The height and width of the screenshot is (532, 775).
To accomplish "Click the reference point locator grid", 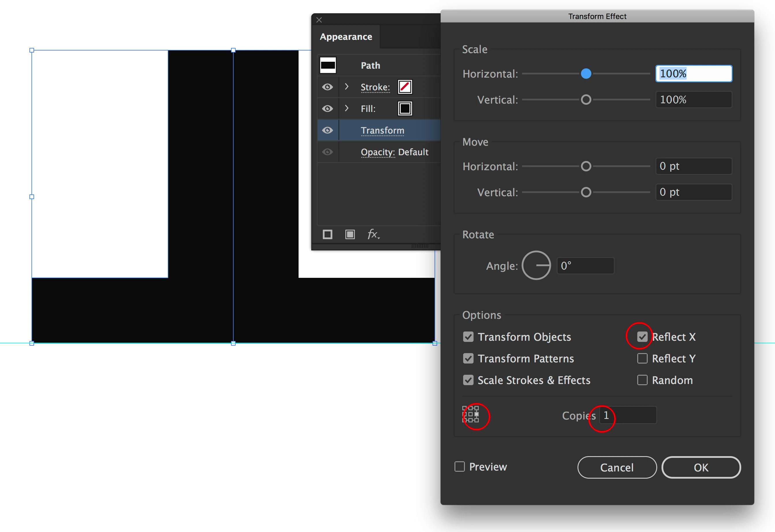I will [470, 414].
